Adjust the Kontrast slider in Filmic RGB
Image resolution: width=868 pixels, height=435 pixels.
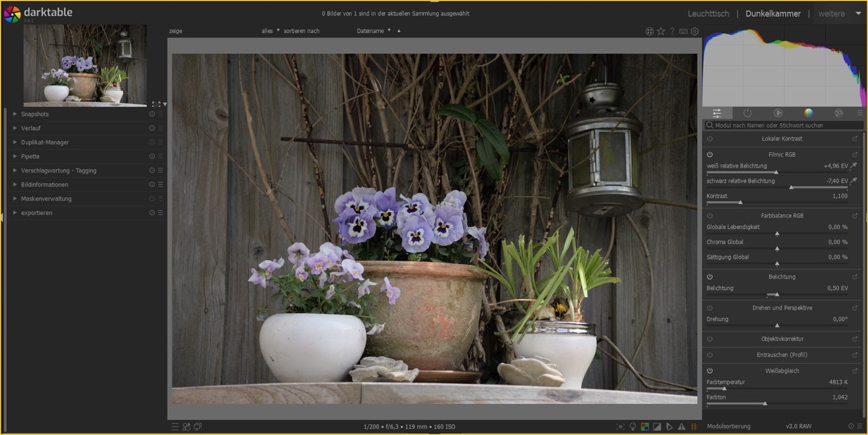coord(740,202)
